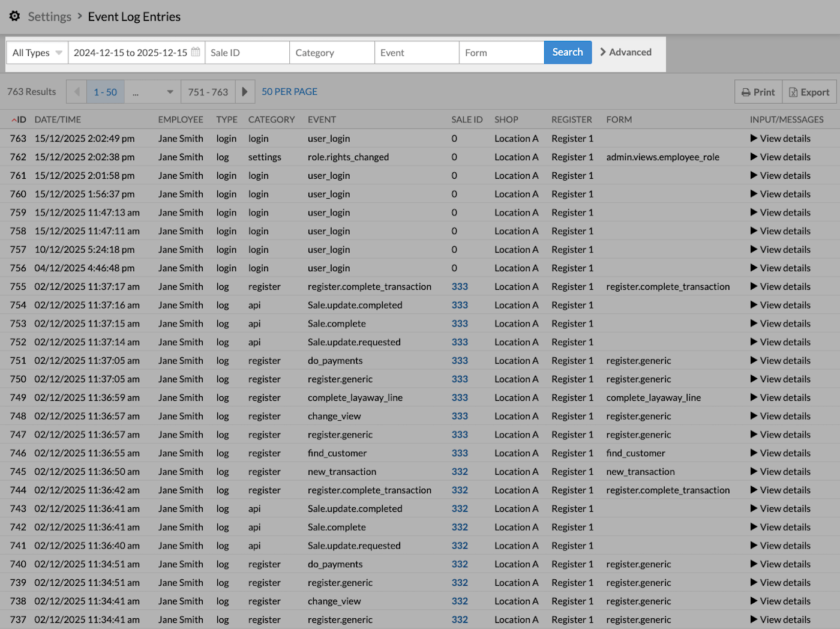The width and height of the screenshot is (840, 629).
Task: Select the 751-763 page range
Action: (x=208, y=91)
